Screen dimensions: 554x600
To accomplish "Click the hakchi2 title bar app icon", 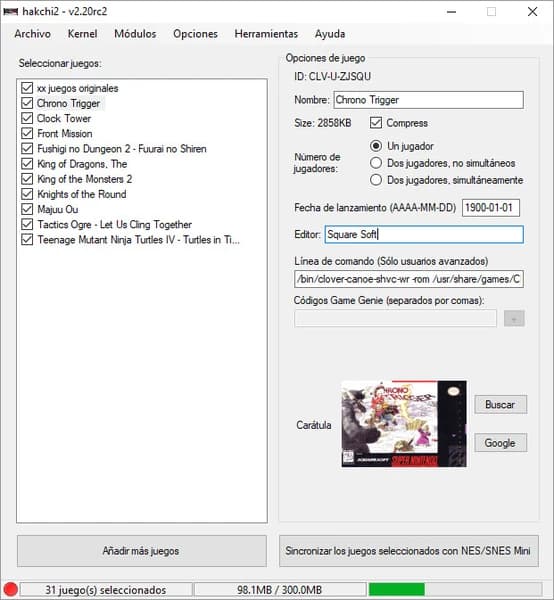I will (10, 12).
